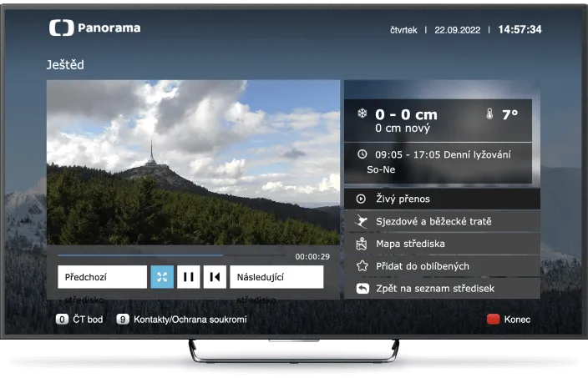This screenshot has height=378, width=588.
Task: Go to Následující resort
Action: (x=276, y=277)
